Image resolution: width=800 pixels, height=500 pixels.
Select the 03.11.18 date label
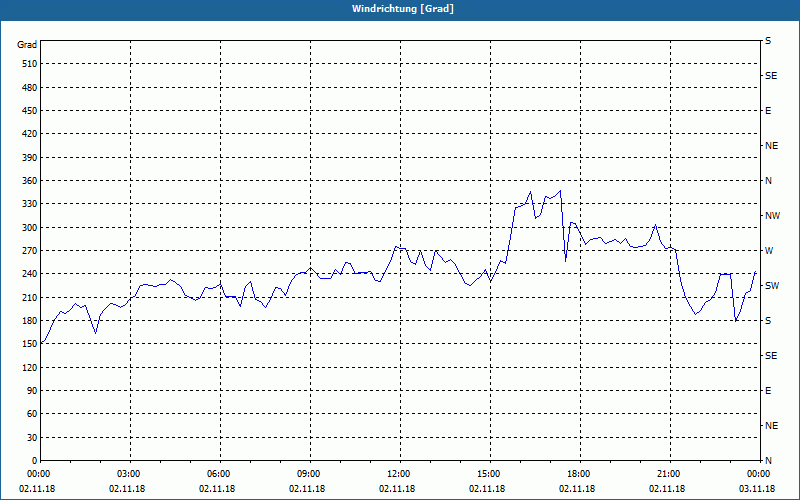point(757,489)
